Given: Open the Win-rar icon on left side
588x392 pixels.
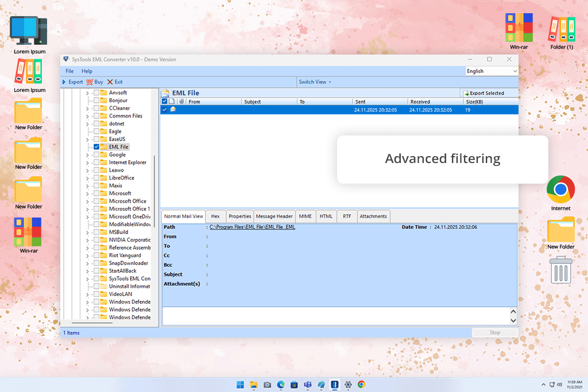Looking at the screenshot, I should tap(28, 232).
